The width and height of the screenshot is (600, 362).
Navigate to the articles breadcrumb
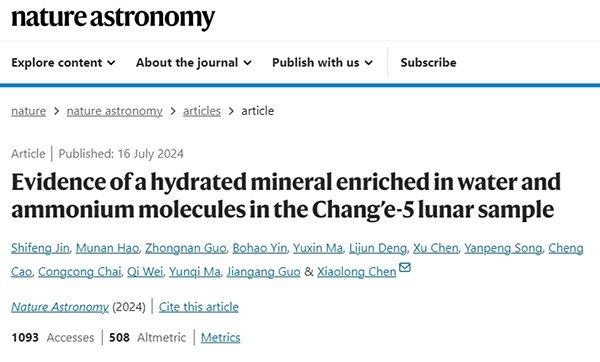202,111
